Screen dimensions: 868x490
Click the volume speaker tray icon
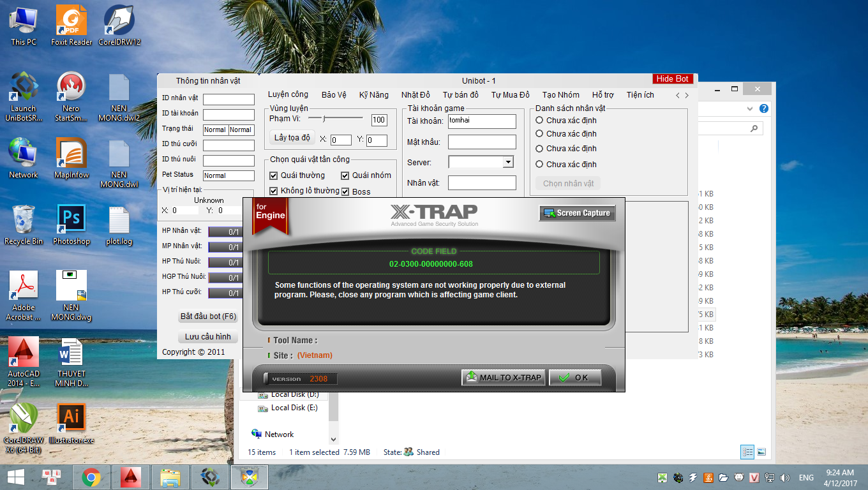click(785, 477)
